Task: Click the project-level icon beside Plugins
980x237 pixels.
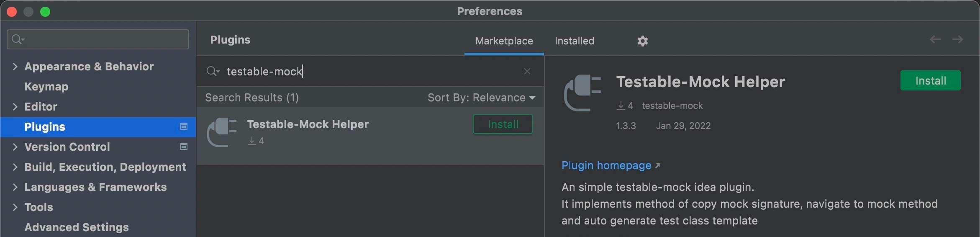Action: point(183,126)
